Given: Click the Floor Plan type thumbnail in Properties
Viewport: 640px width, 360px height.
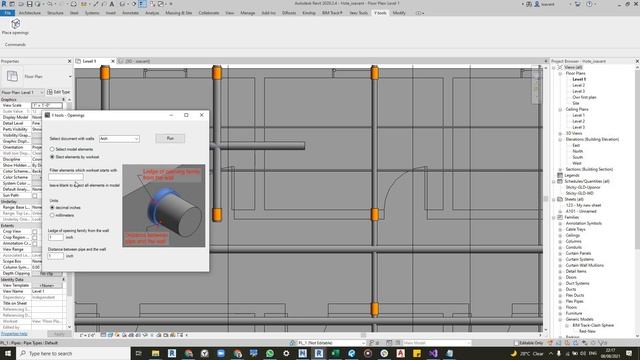Looking at the screenshot, I should tap(12, 76).
